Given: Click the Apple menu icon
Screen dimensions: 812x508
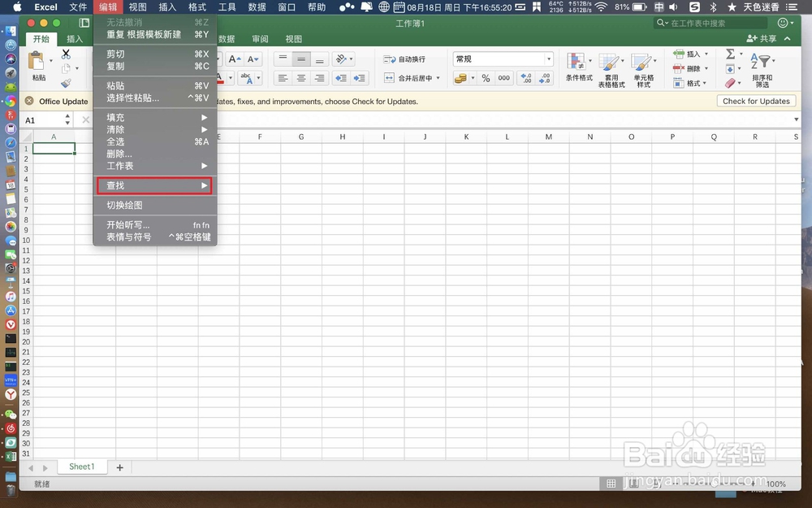Looking at the screenshot, I should point(17,7).
